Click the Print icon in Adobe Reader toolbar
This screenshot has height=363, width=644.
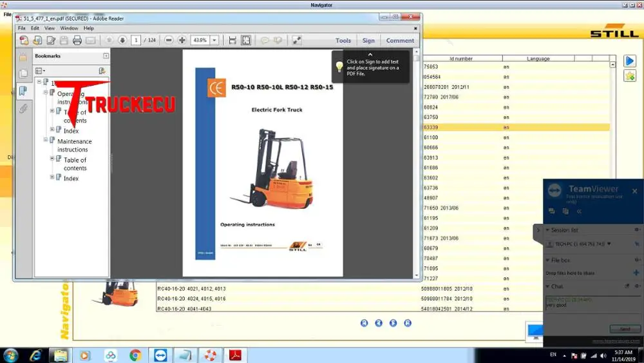77,40
